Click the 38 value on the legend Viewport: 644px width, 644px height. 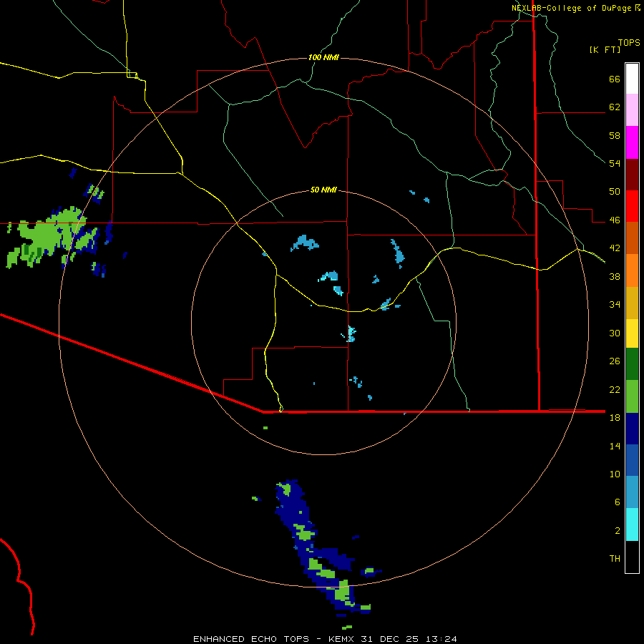pos(615,276)
